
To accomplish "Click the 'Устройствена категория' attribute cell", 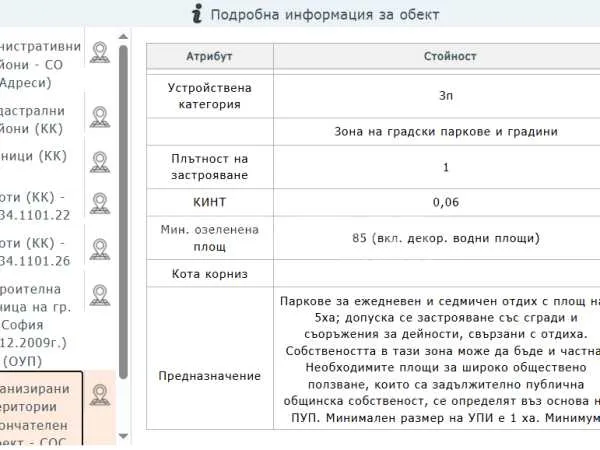I will (210, 96).
